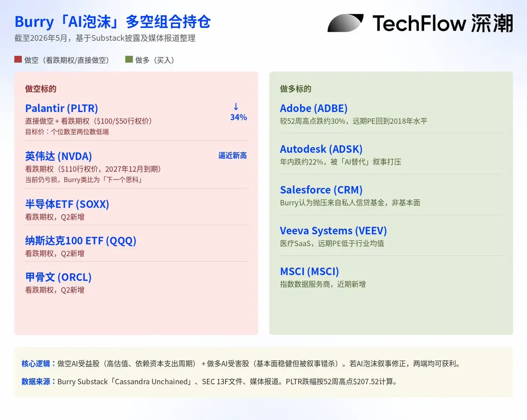527x420 pixels.
Task: Click the 较52周高点跌约30% description
Action: coord(354,121)
